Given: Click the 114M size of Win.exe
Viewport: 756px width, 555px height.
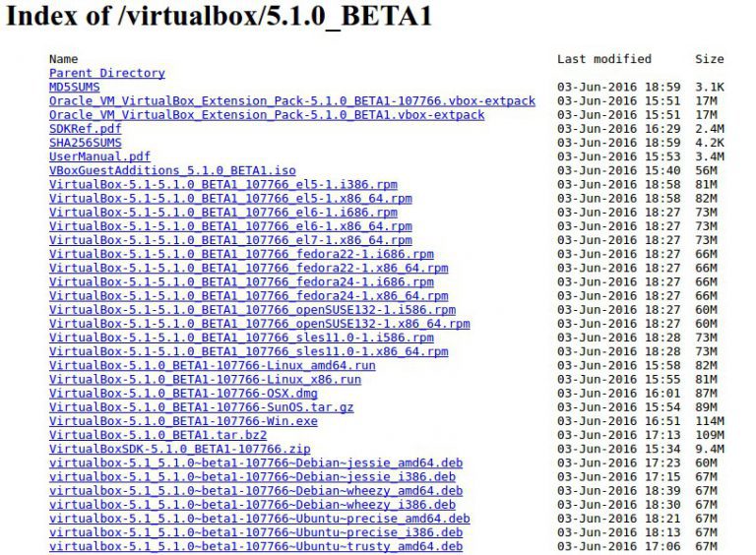Looking at the screenshot, I should click(709, 422).
